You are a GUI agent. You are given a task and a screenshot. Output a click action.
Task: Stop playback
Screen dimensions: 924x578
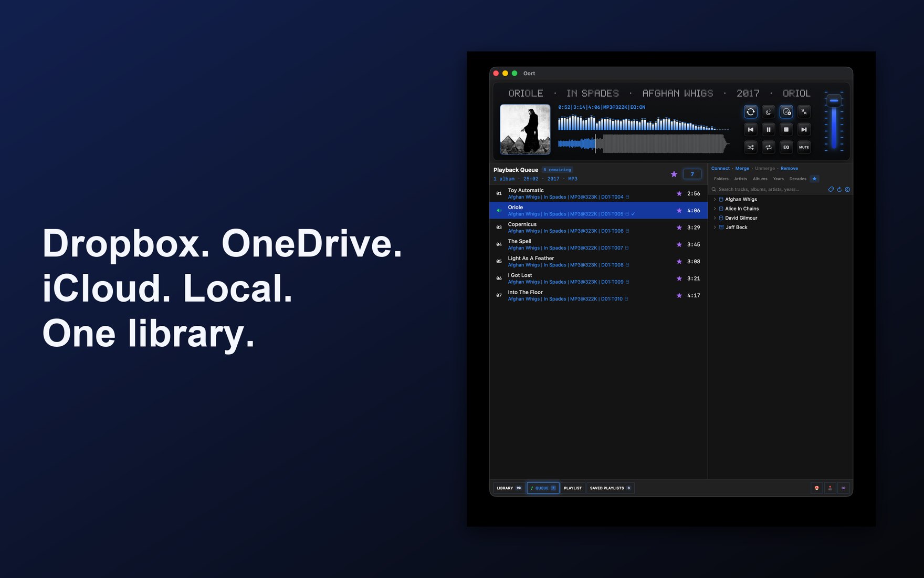786,129
